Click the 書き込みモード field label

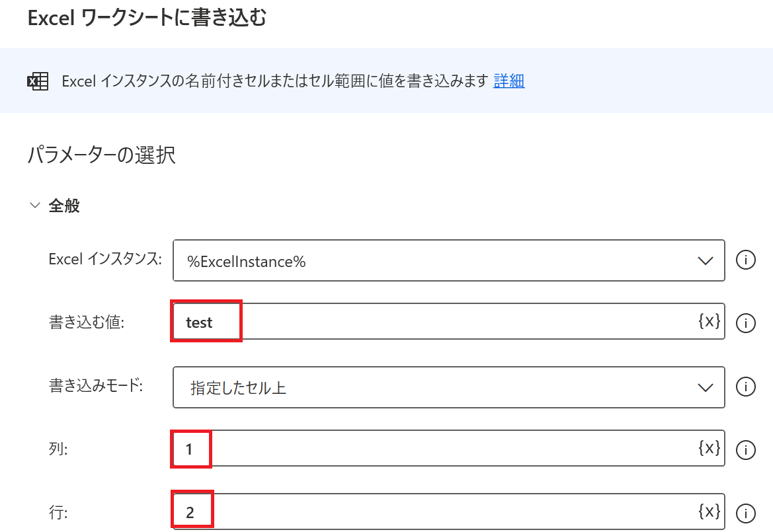[96, 386]
